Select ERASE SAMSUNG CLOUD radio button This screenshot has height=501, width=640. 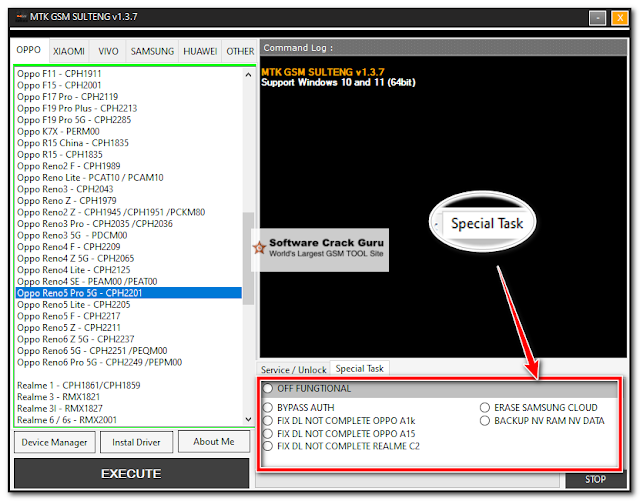tap(484, 407)
